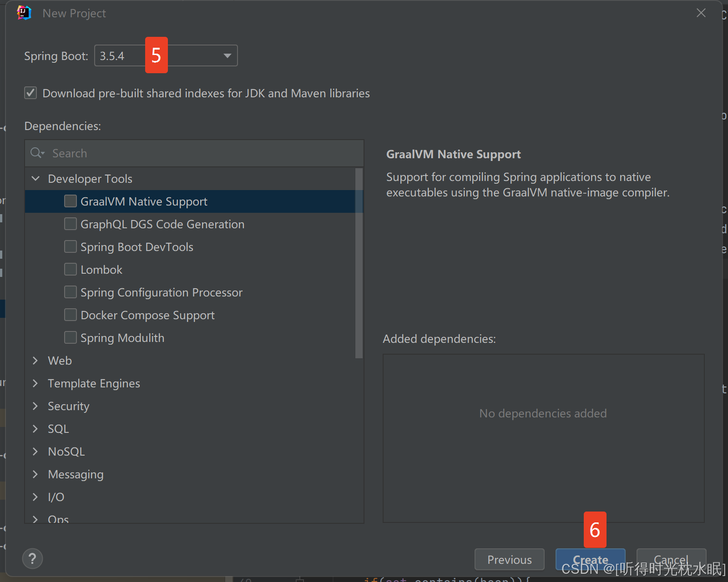Check GraphQL DGS Code Generation
Screen dimensions: 728x582
71,224
